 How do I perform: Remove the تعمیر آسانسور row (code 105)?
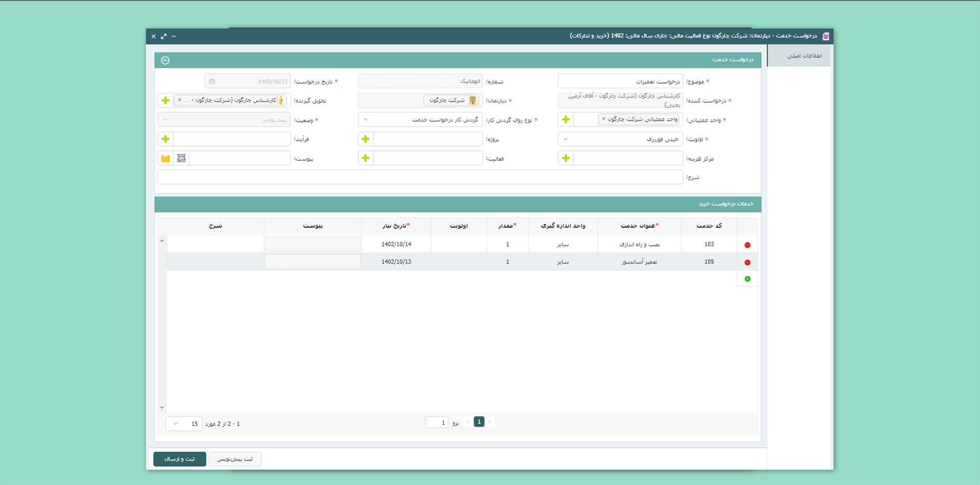click(x=747, y=263)
